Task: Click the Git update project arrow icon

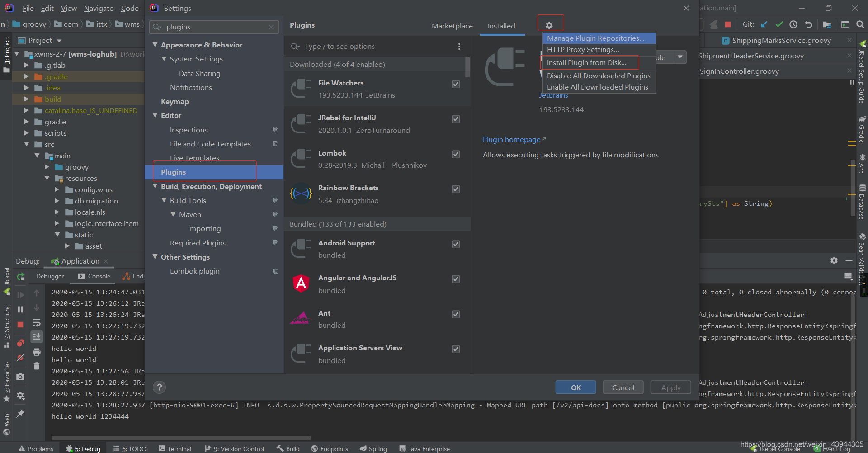Action: 764,24
